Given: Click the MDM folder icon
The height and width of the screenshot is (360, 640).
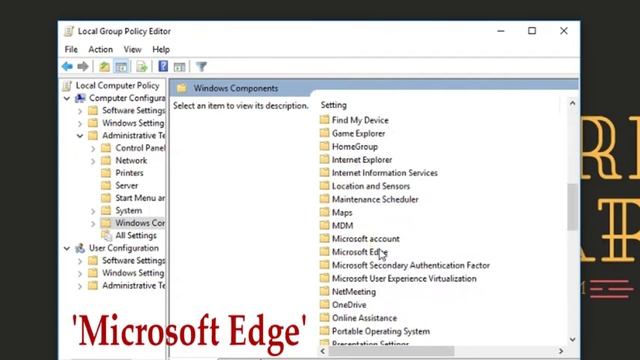Looking at the screenshot, I should coord(324,225).
